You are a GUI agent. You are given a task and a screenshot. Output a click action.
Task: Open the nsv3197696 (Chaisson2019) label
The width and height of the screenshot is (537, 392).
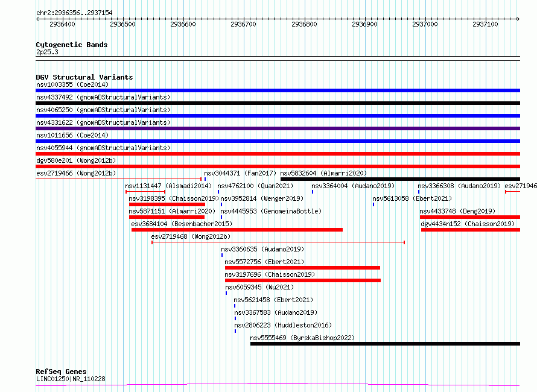pyautogui.click(x=270, y=274)
